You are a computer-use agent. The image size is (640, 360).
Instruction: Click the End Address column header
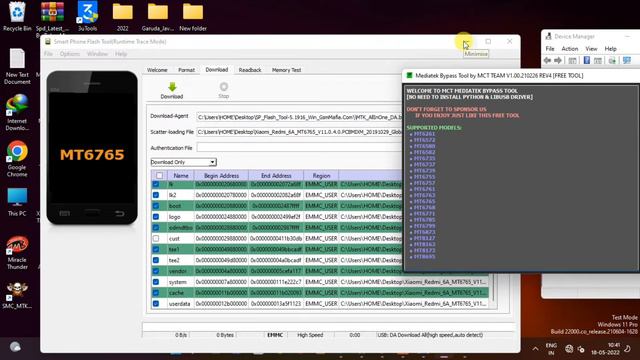point(276,176)
